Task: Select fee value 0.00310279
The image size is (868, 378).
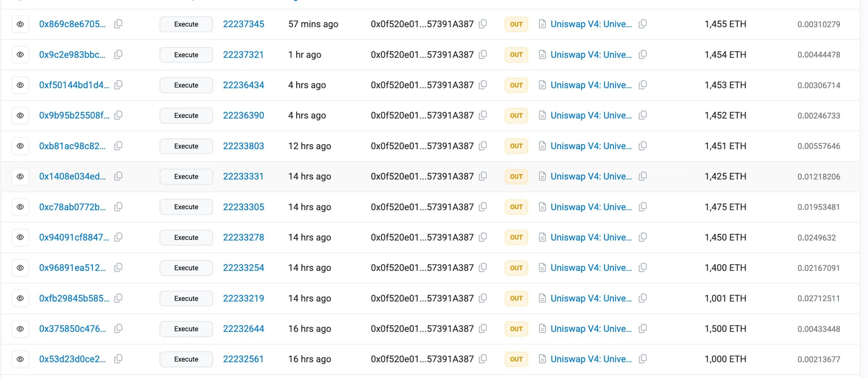Action: pos(818,24)
